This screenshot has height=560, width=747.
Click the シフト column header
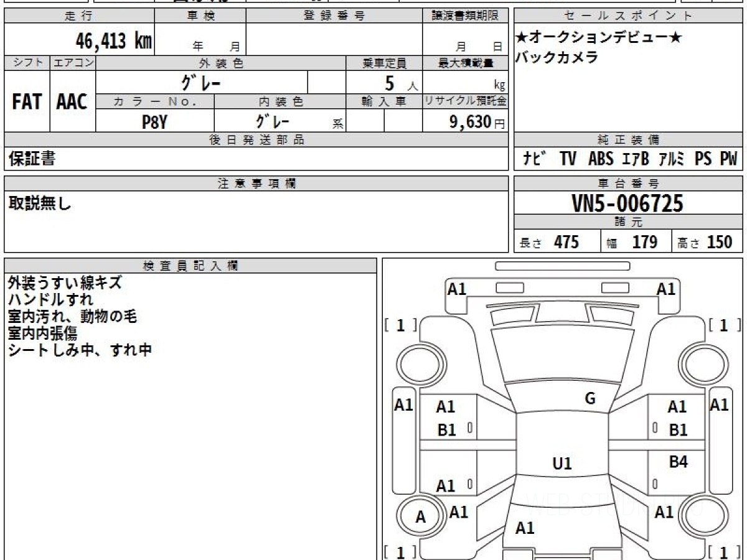click(x=27, y=63)
